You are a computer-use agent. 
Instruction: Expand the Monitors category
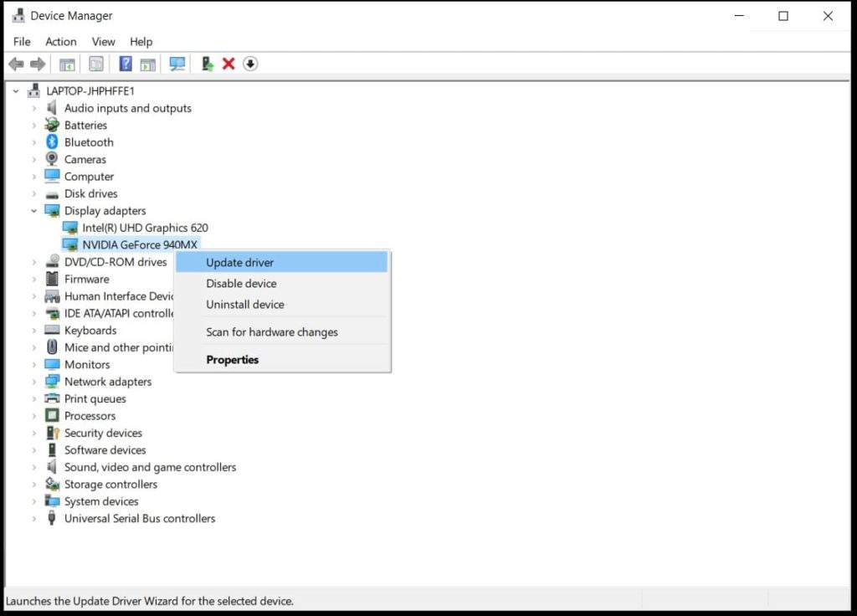click(x=33, y=365)
